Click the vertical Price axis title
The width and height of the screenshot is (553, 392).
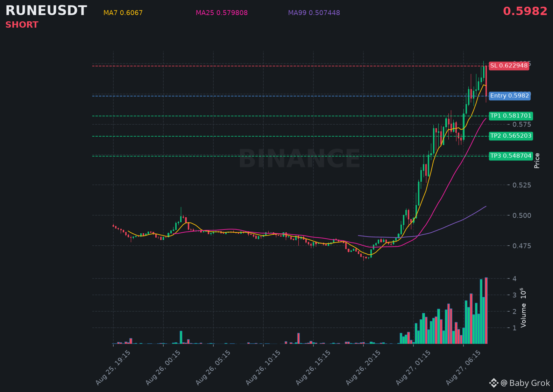point(537,161)
